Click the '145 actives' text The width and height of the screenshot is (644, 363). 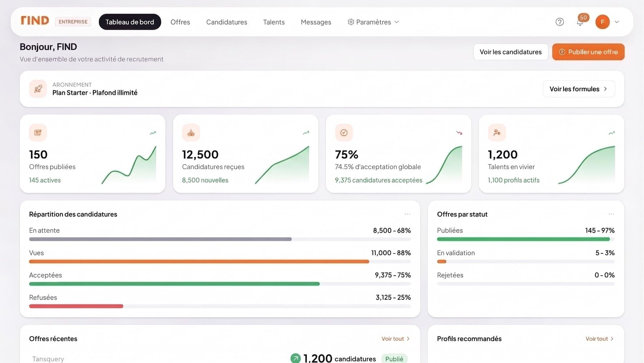tap(45, 180)
